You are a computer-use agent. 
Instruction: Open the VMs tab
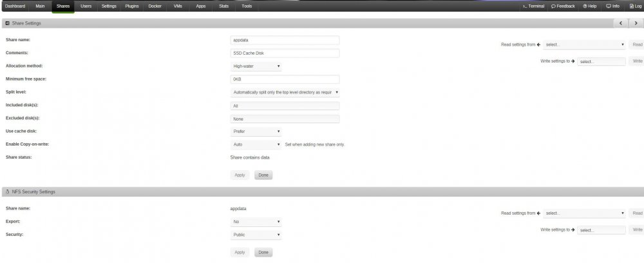pos(178,6)
